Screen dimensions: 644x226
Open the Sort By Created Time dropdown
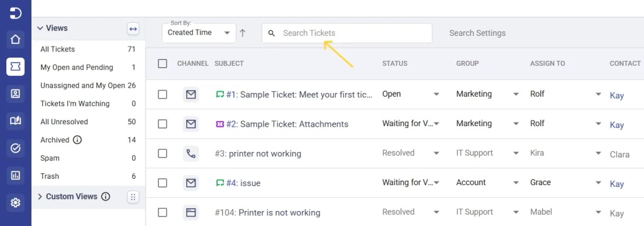(x=199, y=33)
